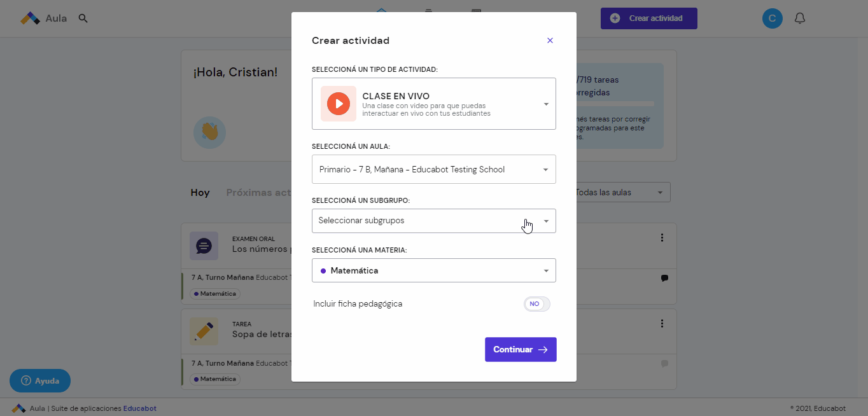868x416 pixels.
Task: Click the speech bubble icon on the Examen Oral card
Action: click(204, 246)
